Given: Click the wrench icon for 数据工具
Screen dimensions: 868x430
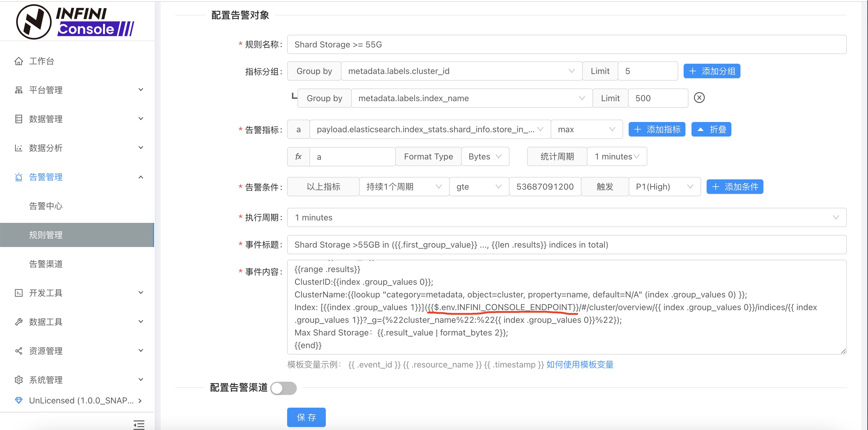Looking at the screenshot, I should (19, 322).
